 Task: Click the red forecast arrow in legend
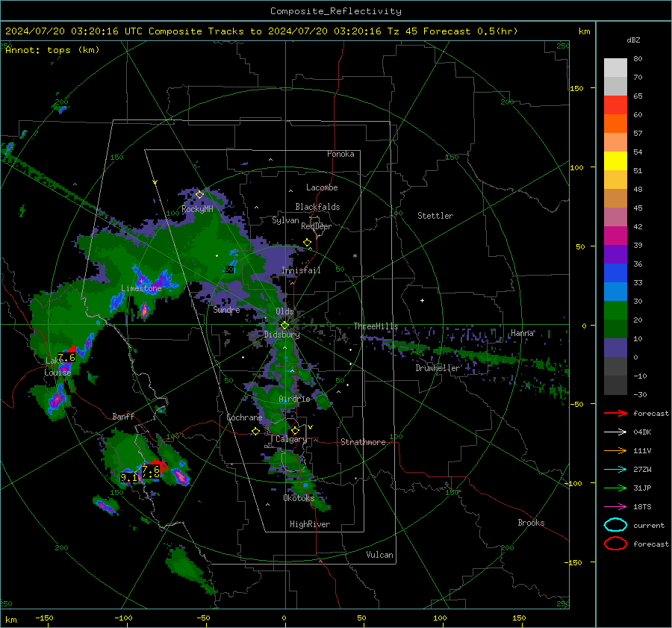coord(615,413)
